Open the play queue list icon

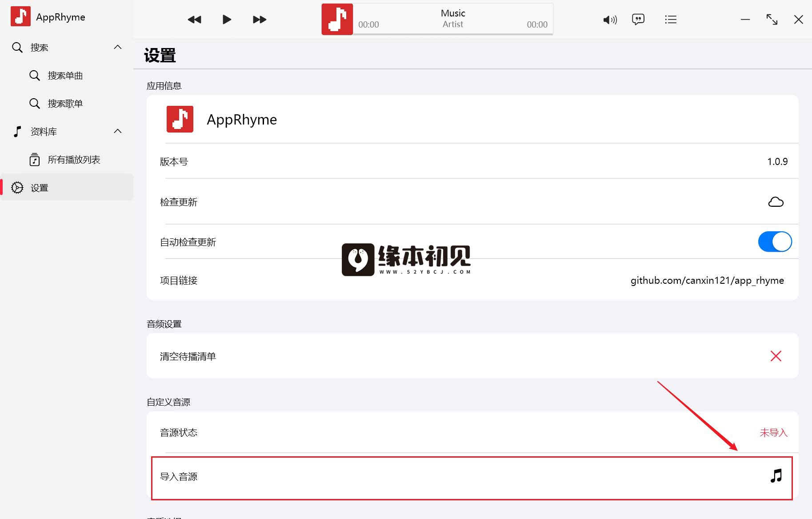coord(671,20)
